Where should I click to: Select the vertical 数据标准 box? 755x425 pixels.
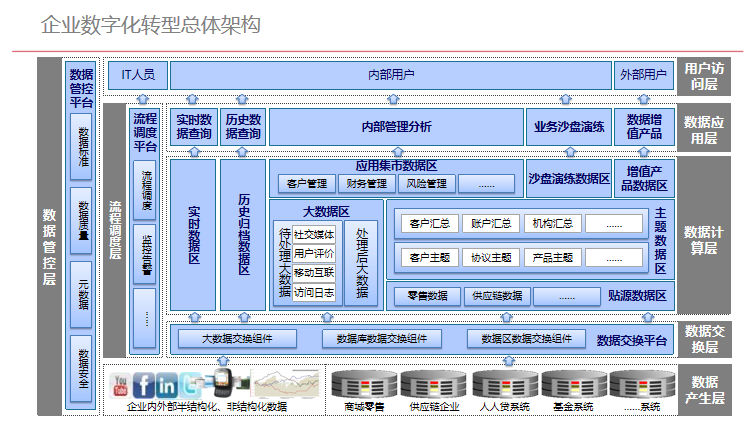[80, 146]
